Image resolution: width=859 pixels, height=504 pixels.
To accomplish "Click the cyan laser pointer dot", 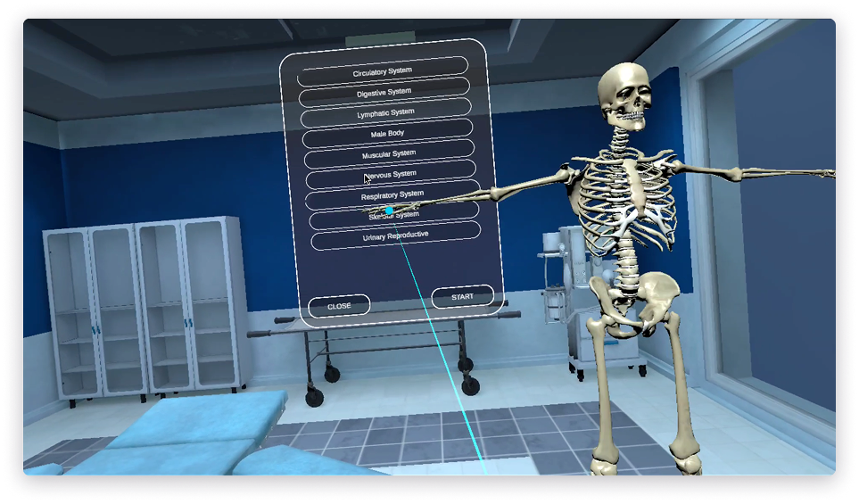I will pos(389,211).
